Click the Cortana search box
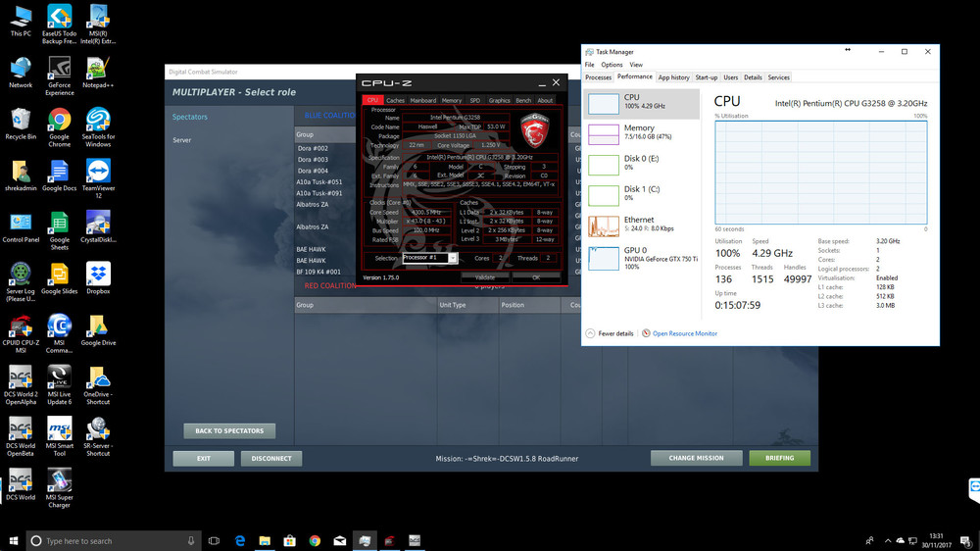Image resolution: width=980 pixels, height=551 pixels. [x=114, y=540]
